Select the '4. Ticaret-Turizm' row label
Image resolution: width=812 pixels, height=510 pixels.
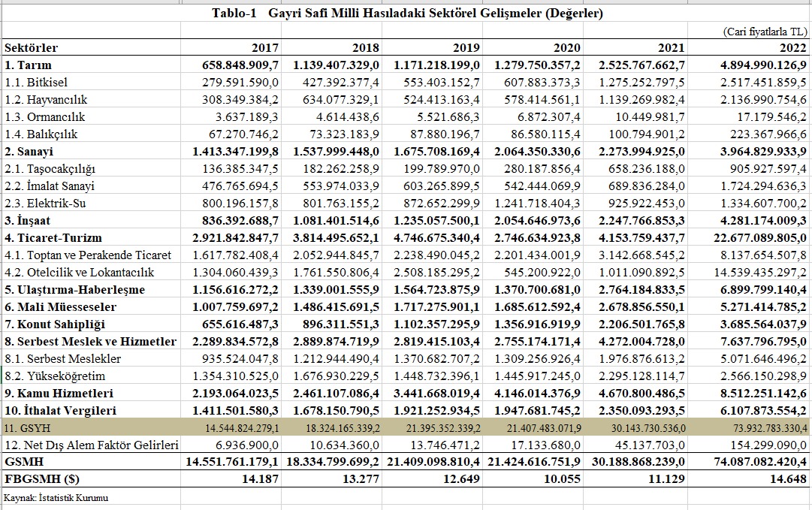[x=53, y=238]
